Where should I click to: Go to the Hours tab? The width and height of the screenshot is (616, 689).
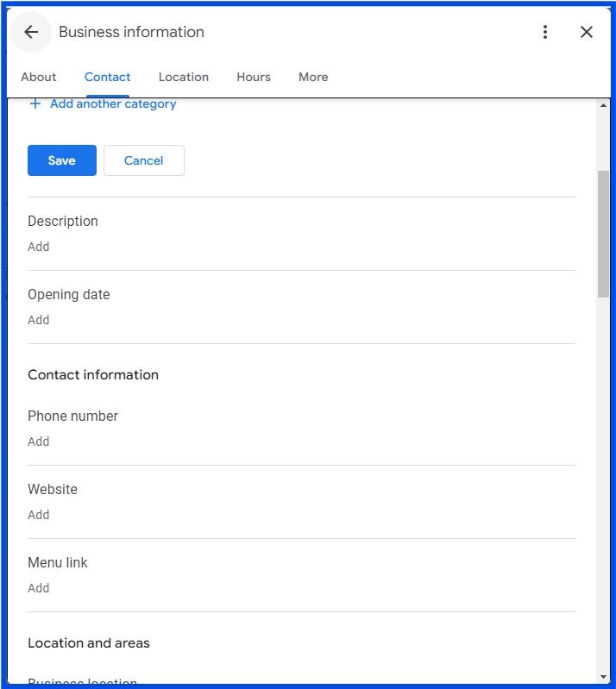click(254, 77)
